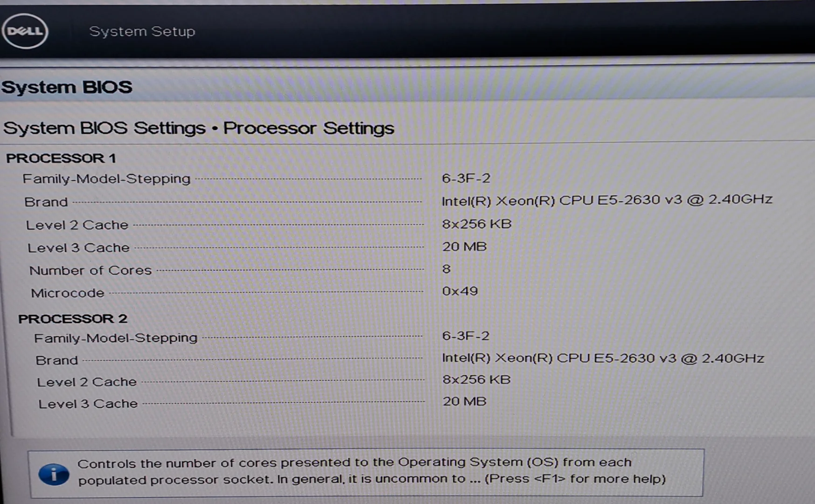This screenshot has height=504, width=815.
Task: Select Processor 2 Family-Model-Stepping label
Action: (x=116, y=338)
